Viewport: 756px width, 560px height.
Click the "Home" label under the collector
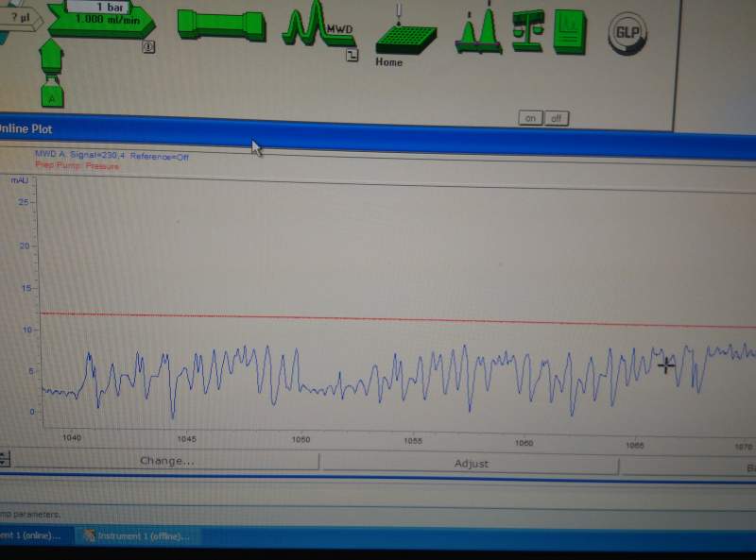click(x=389, y=62)
